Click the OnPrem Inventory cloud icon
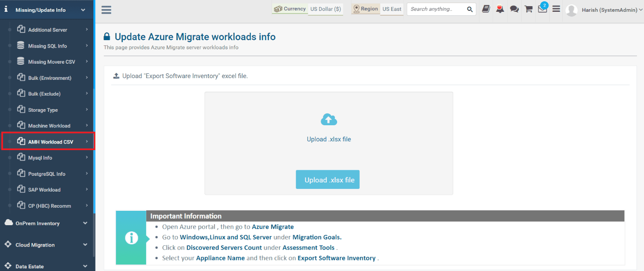 point(9,223)
